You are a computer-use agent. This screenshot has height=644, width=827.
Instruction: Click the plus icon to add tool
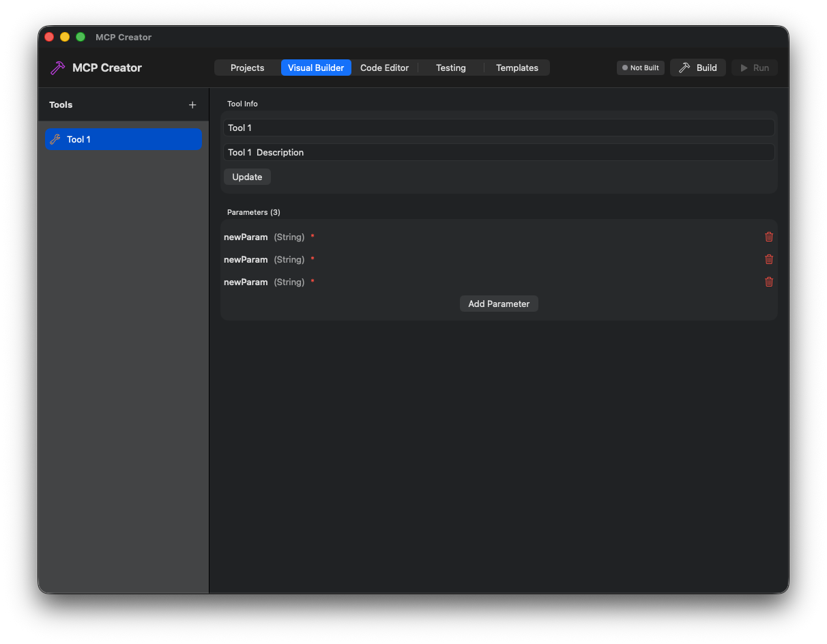(192, 105)
